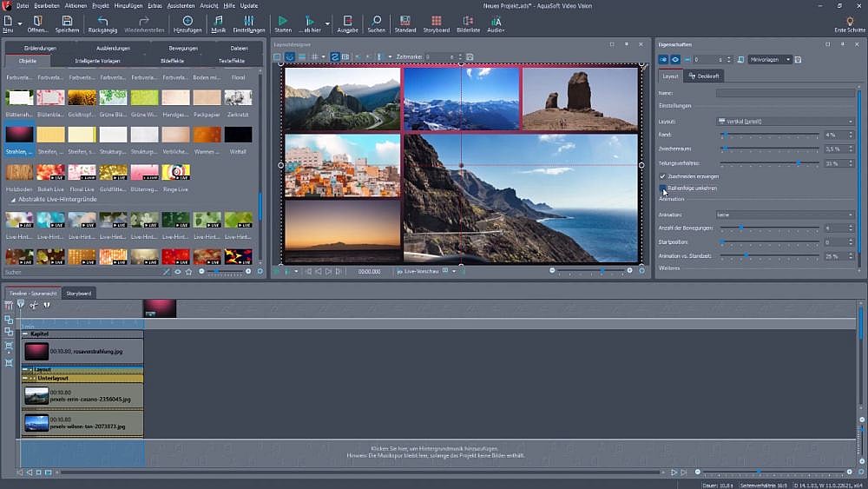Enable the Reihenfolge umkehren checkbox
868x489 pixels.
coord(663,188)
